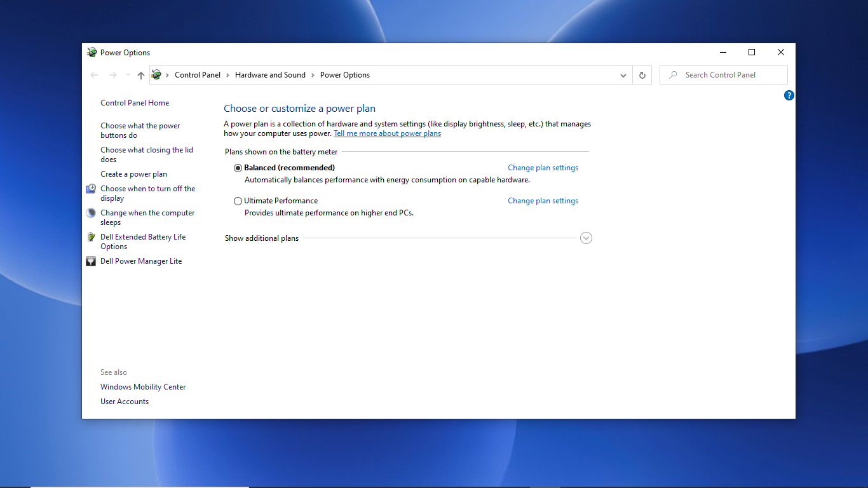Close the Power Options window
The image size is (868, 488).
pos(781,52)
